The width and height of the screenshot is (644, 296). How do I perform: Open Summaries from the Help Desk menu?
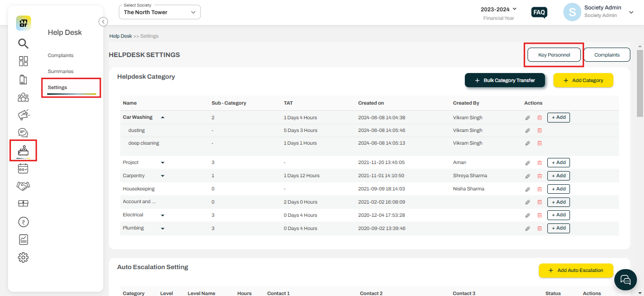[60, 71]
